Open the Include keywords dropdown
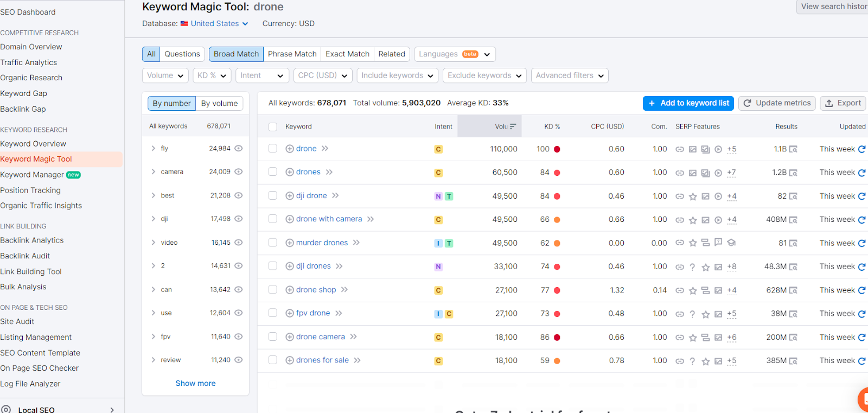868x413 pixels. [x=398, y=75]
